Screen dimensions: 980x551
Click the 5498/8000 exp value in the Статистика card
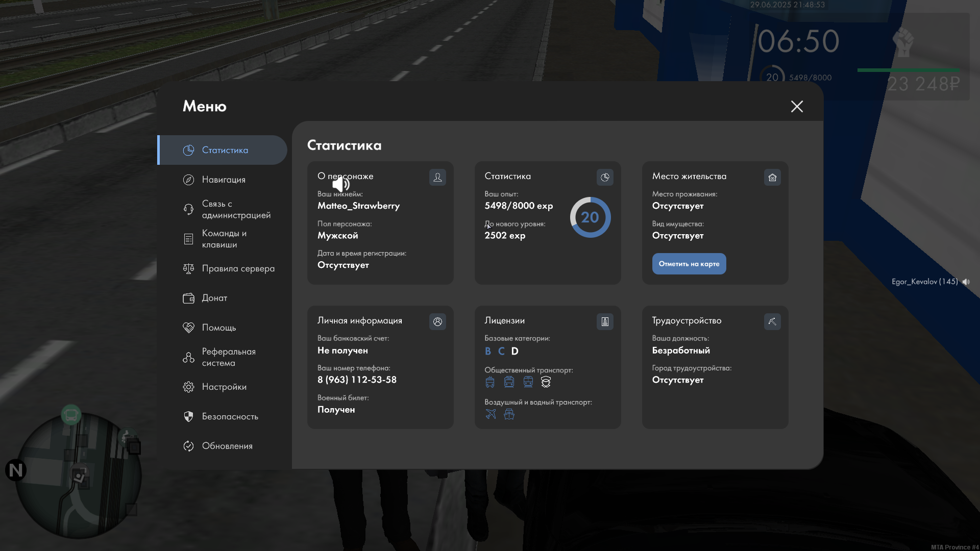[519, 206]
